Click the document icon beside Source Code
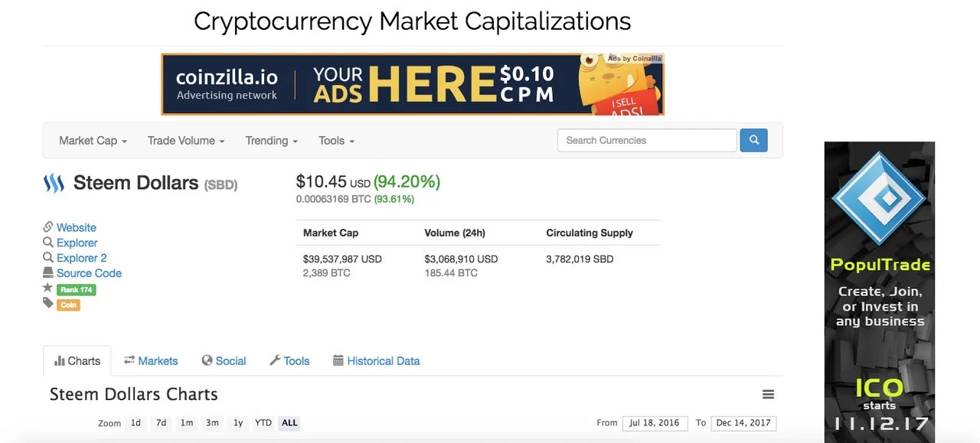This screenshot has width=980, height=443. (48, 273)
